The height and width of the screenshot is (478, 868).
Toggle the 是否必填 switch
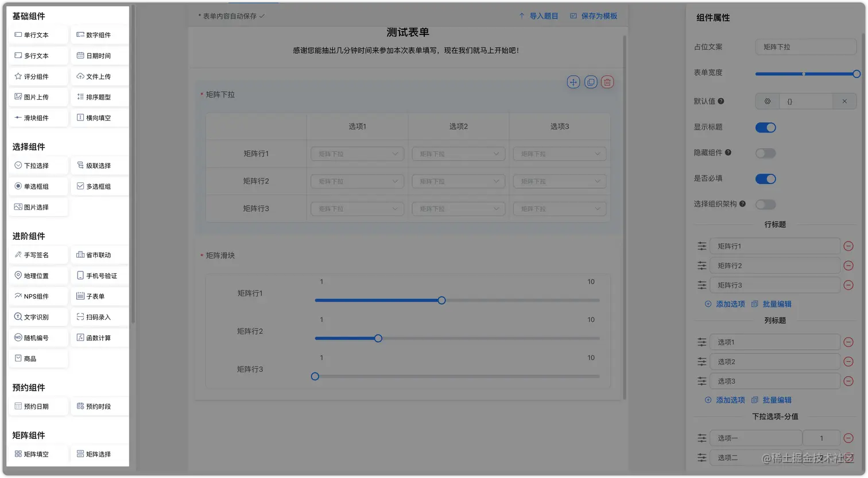(765, 179)
